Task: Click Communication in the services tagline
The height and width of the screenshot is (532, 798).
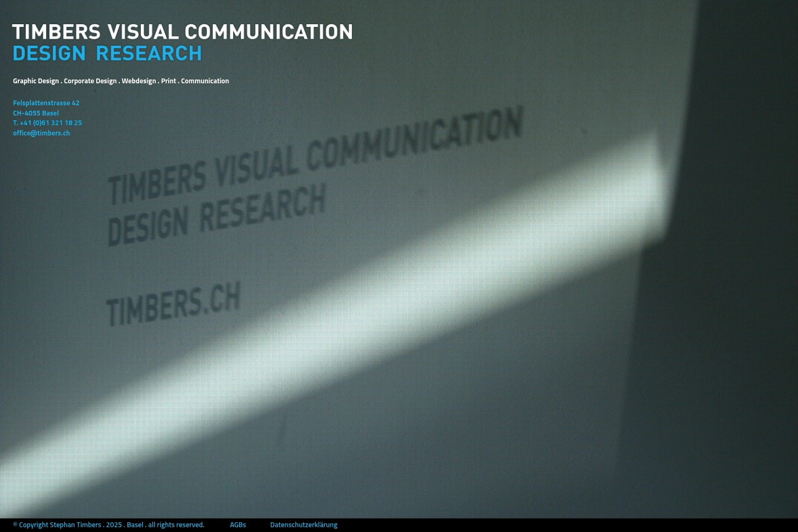Action: 205,81
